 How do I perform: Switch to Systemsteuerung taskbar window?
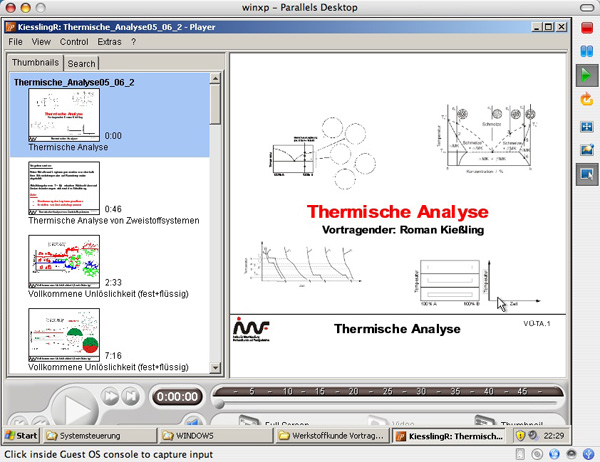click(x=100, y=436)
